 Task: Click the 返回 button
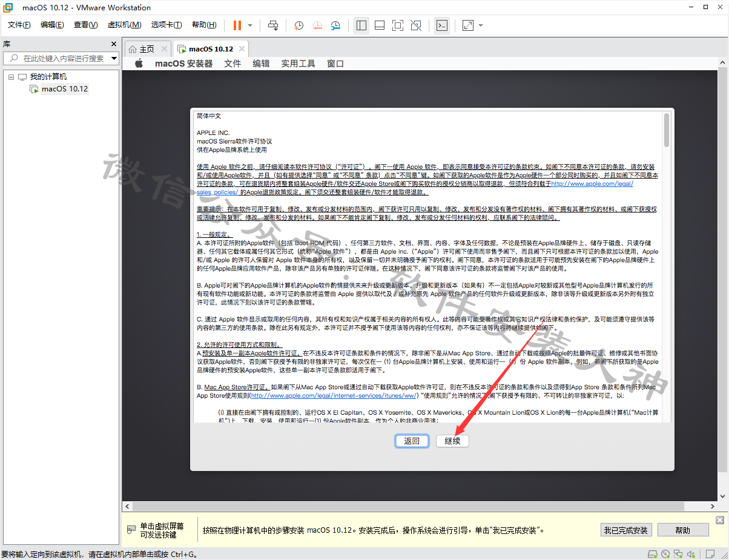(412, 441)
